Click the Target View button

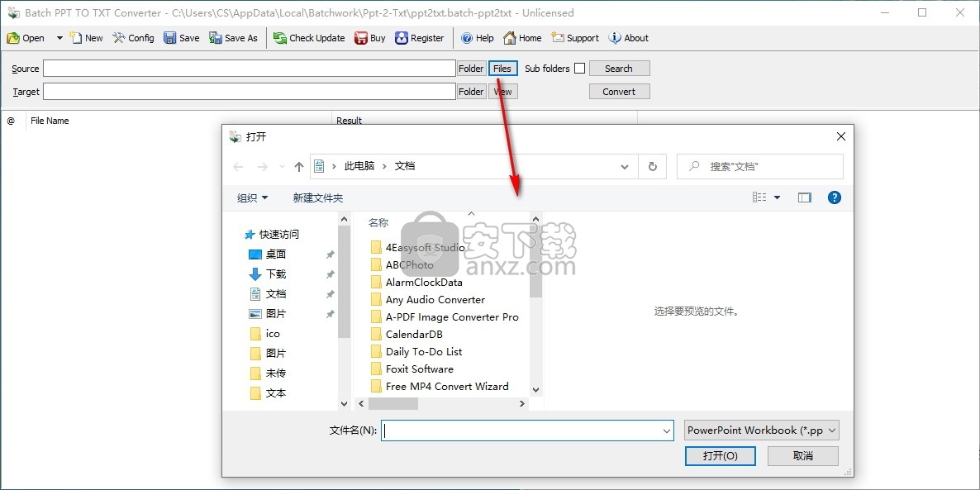coord(502,92)
